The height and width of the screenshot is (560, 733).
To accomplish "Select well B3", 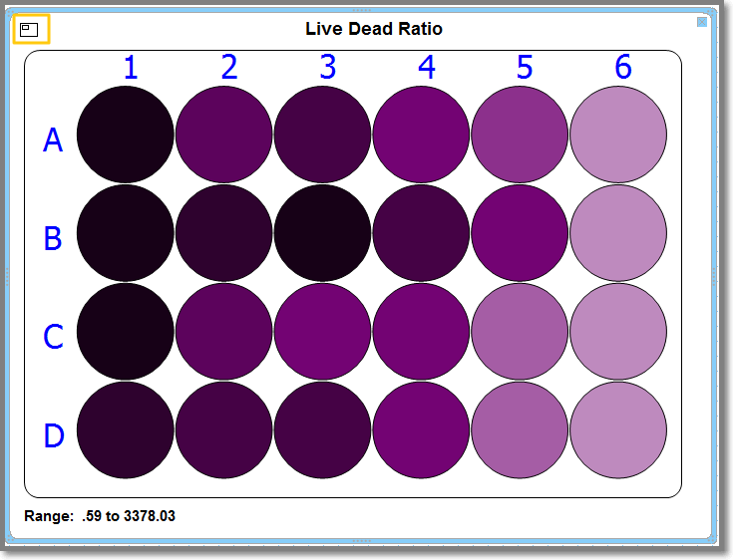I will [x=322, y=233].
